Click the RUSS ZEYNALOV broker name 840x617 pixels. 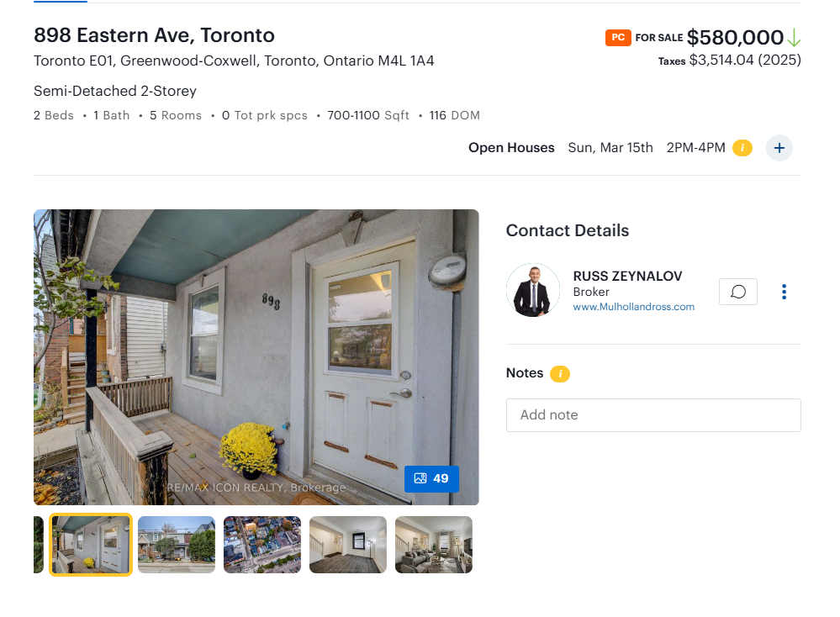pyautogui.click(x=627, y=277)
